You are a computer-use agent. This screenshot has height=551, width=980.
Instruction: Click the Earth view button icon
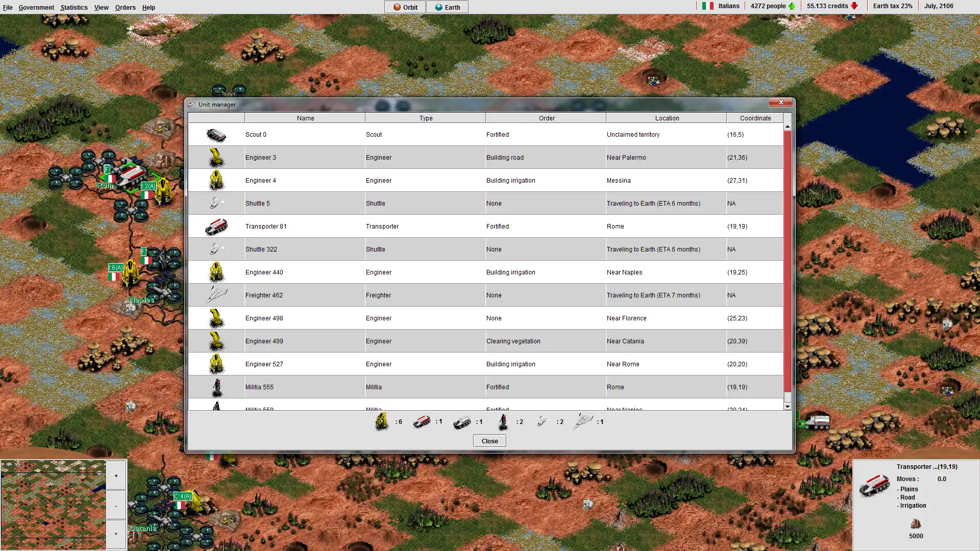[438, 8]
